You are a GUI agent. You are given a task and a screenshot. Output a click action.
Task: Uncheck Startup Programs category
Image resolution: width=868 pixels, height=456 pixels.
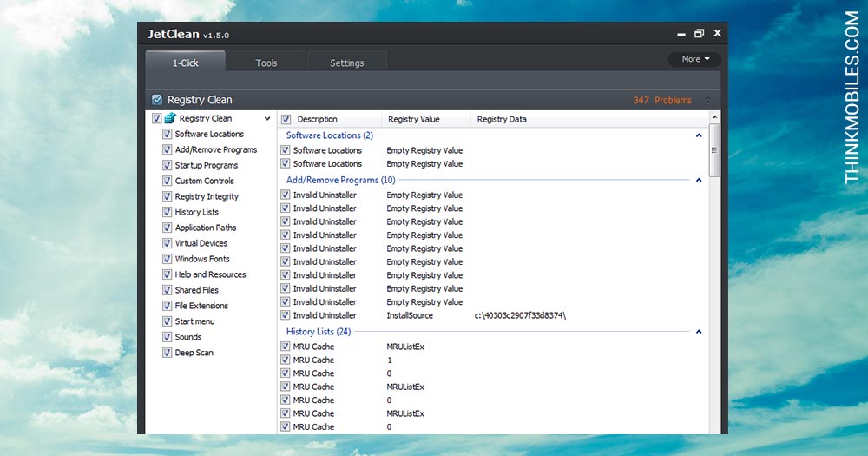click(167, 165)
